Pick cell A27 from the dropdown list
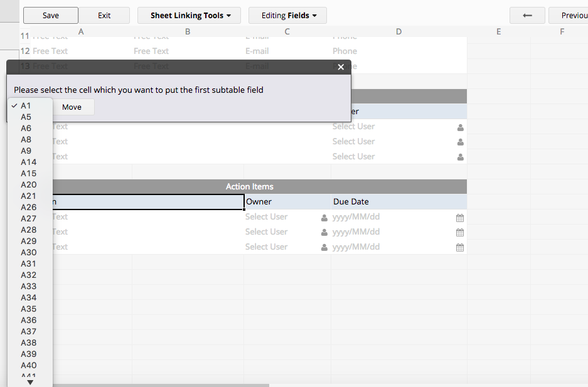Image resolution: width=588 pixels, height=387 pixels. [x=30, y=218]
